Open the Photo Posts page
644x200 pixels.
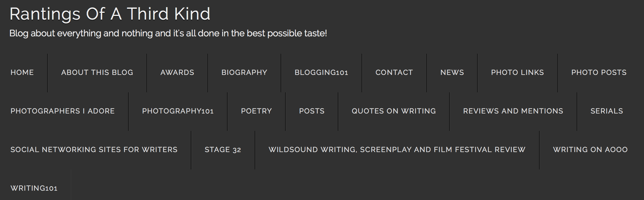point(599,73)
